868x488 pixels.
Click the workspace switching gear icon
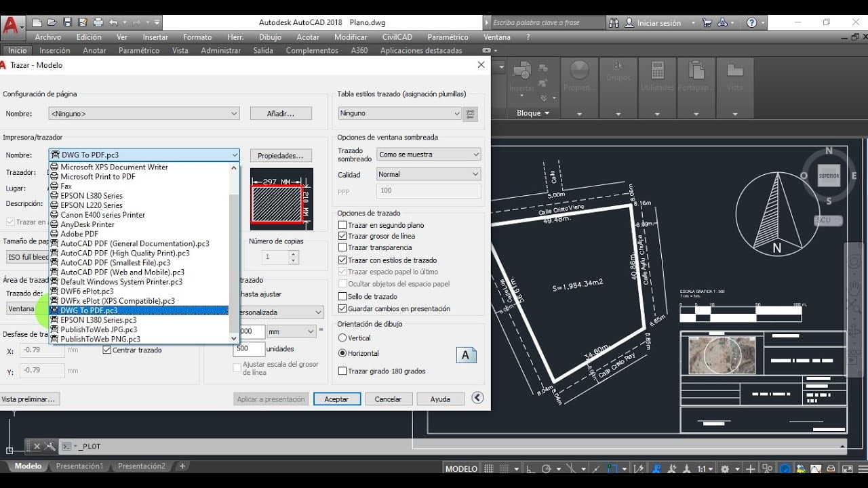(725, 469)
